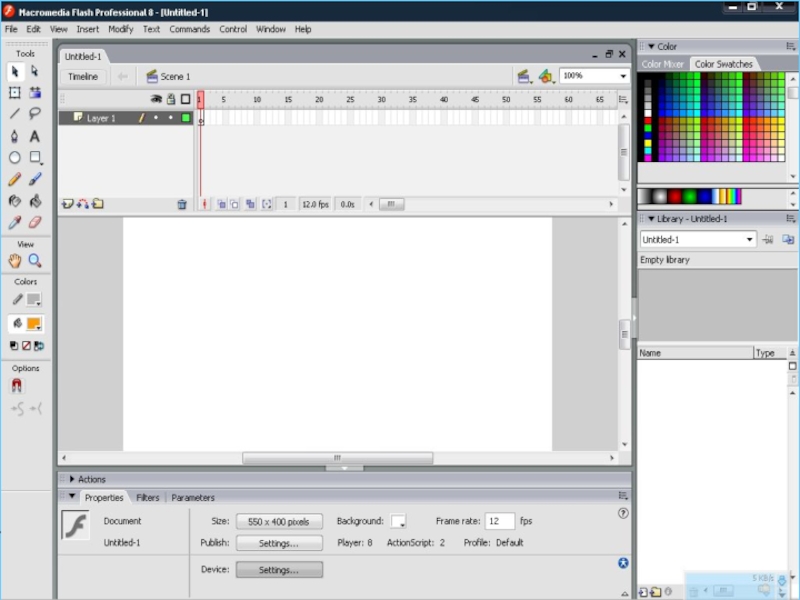The height and width of the screenshot is (600, 800).
Task: Toggle Edit Multiple Frames button
Action: (x=250, y=205)
